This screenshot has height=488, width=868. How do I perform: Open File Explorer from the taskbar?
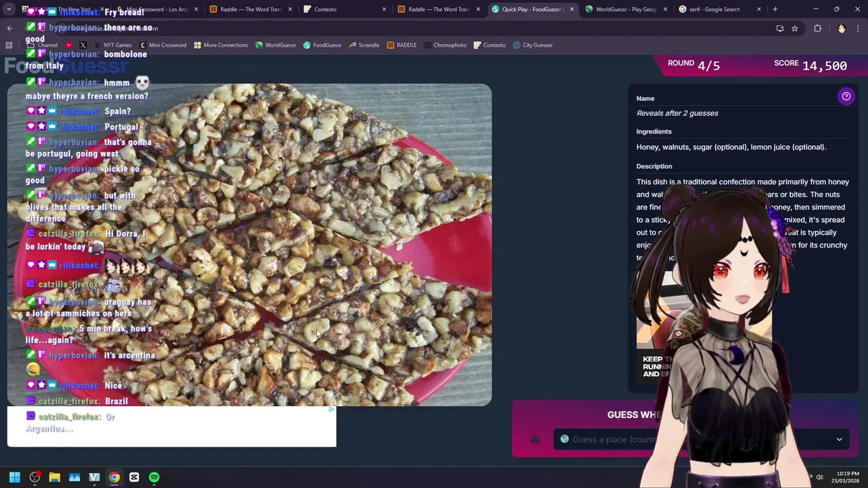54,477
